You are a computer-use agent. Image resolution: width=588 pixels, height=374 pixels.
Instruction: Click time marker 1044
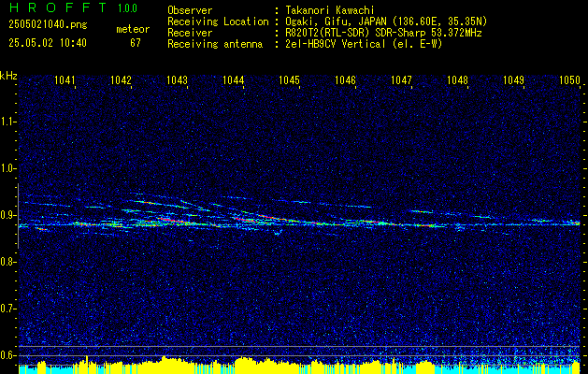[234, 79]
